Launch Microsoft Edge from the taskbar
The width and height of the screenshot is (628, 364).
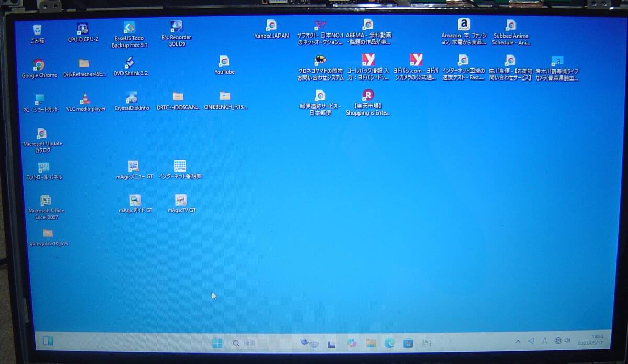coord(389,343)
